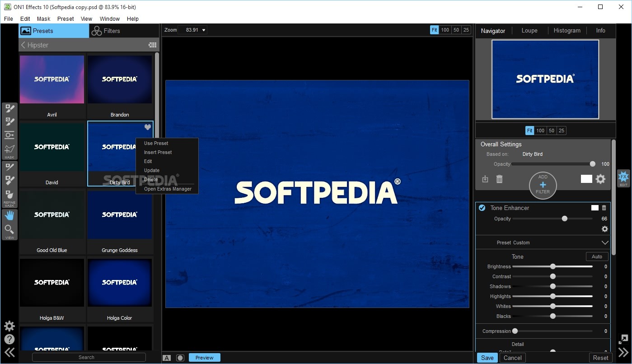The image size is (632, 364).
Task: Toggle the Preview button
Action: (x=204, y=357)
